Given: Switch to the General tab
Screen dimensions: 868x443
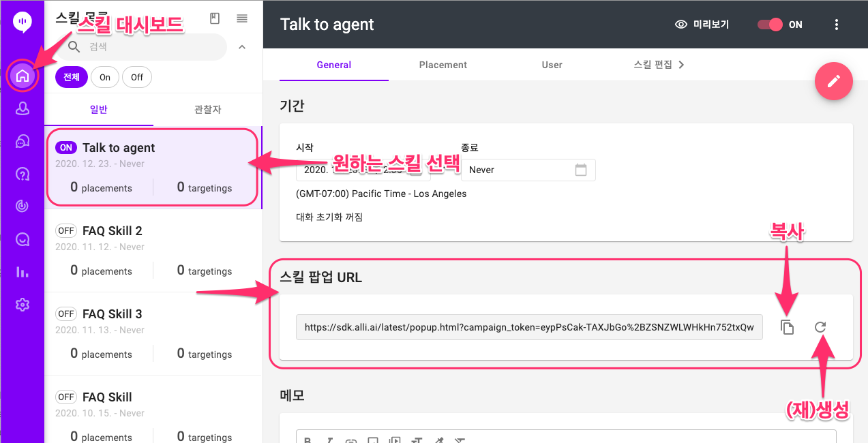Looking at the screenshot, I should (x=334, y=65).
